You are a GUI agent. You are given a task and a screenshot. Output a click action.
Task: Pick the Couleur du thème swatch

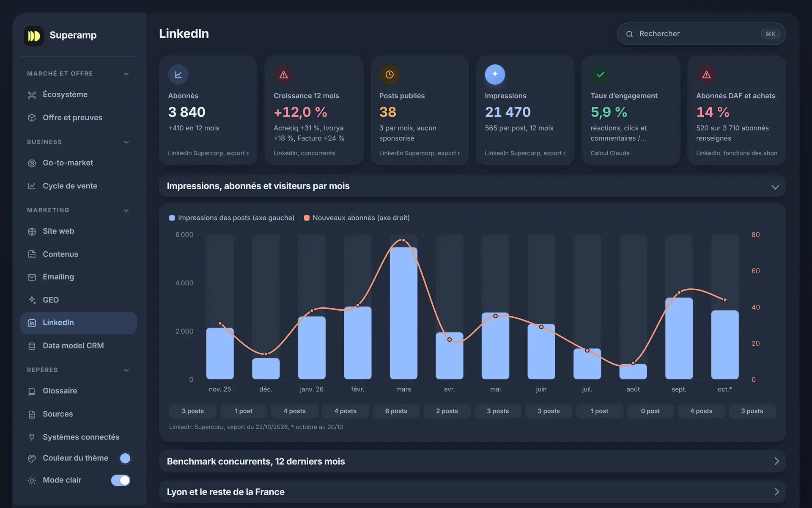125,458
